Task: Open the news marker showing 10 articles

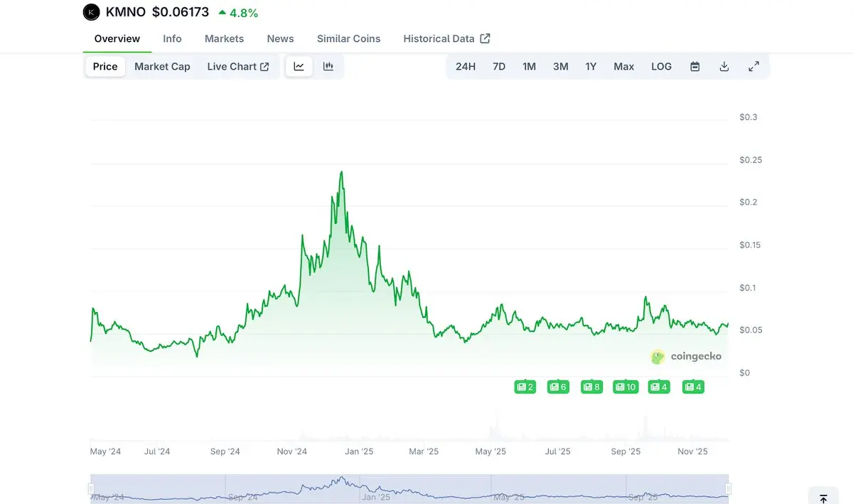Action: coord(626,387)
